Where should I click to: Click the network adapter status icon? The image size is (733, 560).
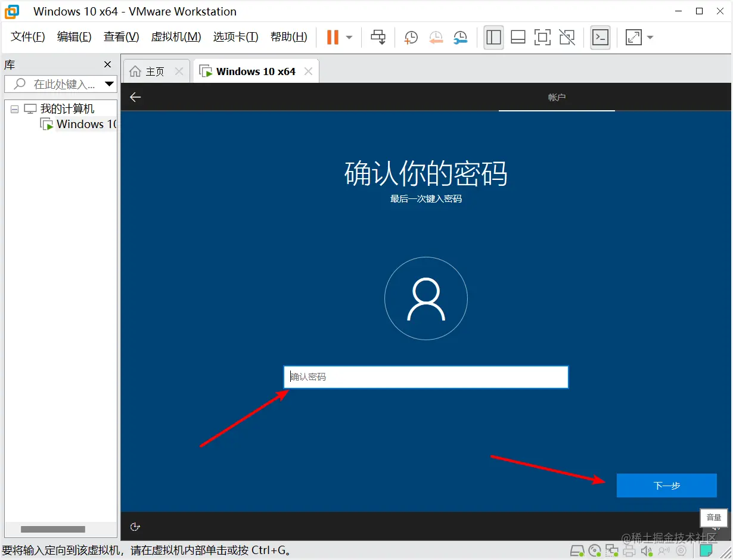(612, 551)
